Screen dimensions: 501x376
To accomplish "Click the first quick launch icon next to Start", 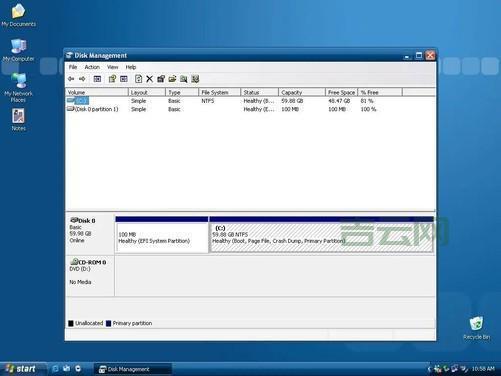I will point(55,368).
